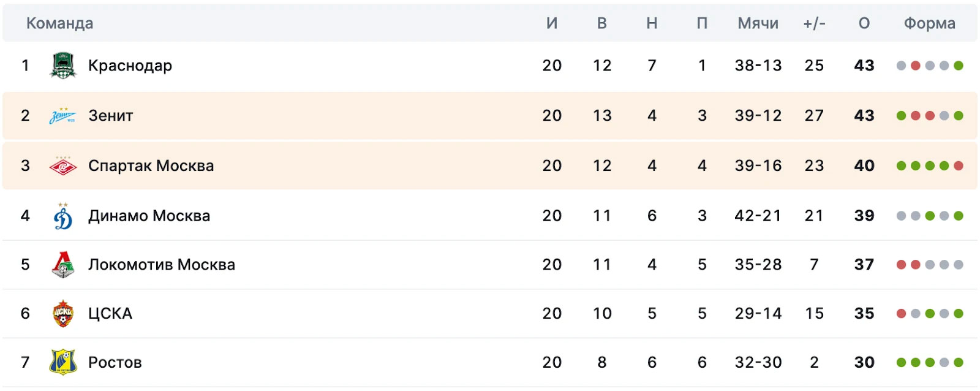This screenshot has width=980, height=391.
Task: Sort table by the Мячи goals column
Action: (758, 23)
